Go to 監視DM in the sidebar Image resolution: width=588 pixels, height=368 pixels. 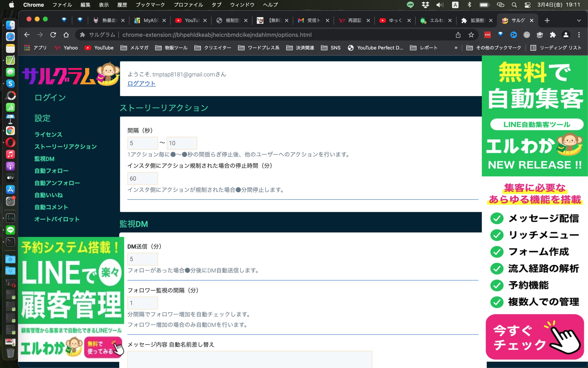(44, 159)
